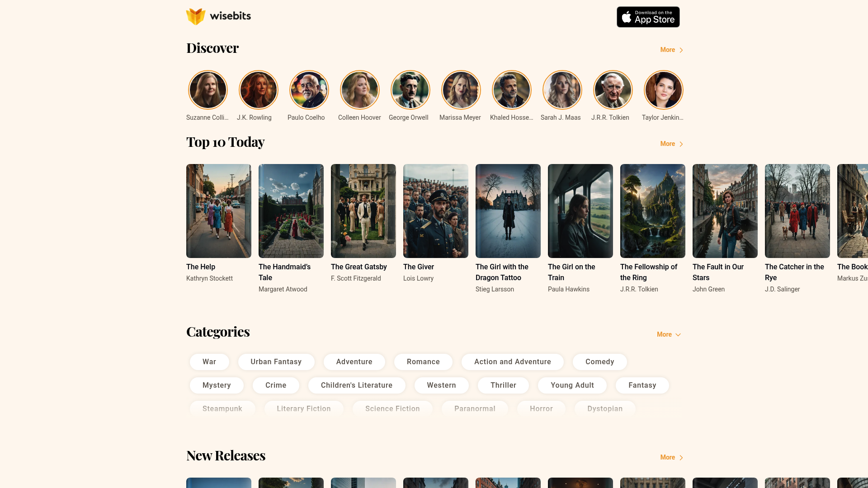Click author name Kathryn Stockett
This screenshot has width=868, height=488.
click(x=209, y=278)
